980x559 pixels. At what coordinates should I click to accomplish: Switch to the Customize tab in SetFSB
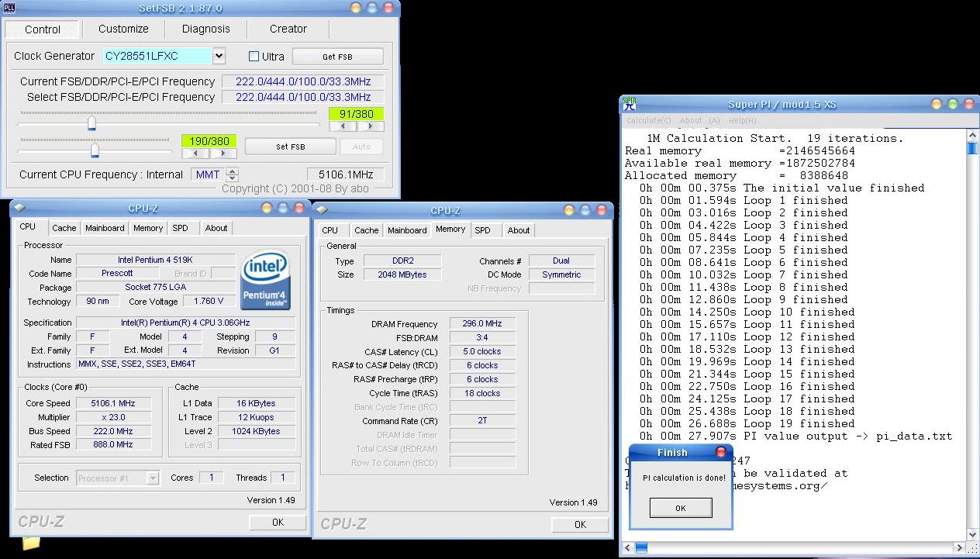123,29
